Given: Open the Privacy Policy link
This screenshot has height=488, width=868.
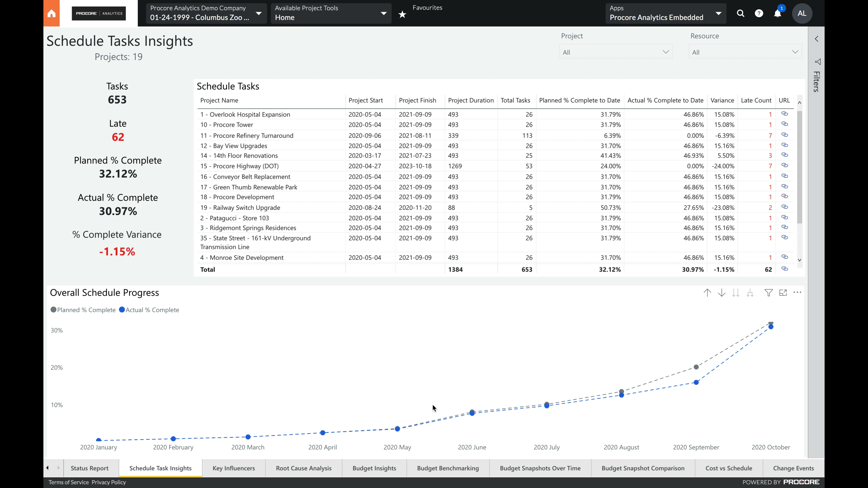Looking at the screenshot, I should (x=108, y=482).
